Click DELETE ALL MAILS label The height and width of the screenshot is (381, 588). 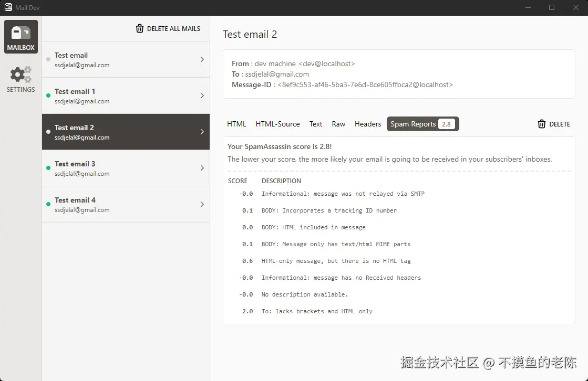tap(173, 28)
